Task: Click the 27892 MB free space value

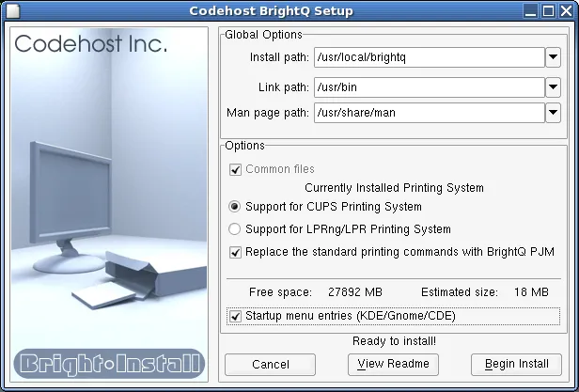Action: coord(355,292)
